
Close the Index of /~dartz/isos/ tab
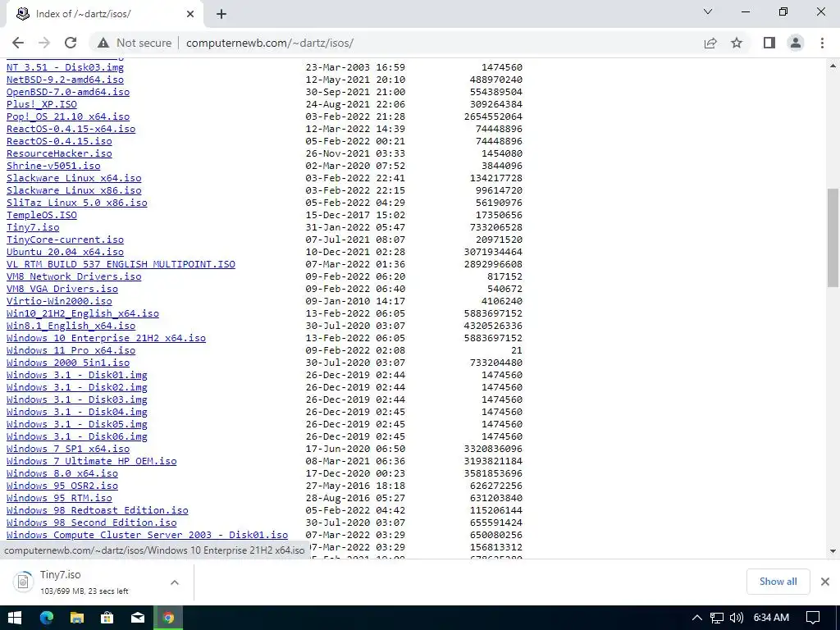pyautogui.click(x=190, y=14)
